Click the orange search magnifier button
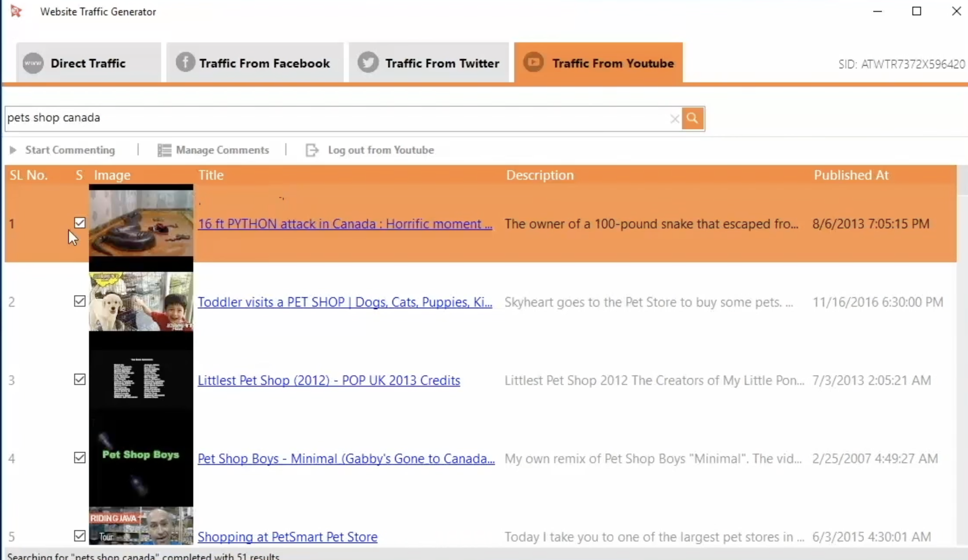The width and height of the screenshot is (968, 560). coord(693,118)
